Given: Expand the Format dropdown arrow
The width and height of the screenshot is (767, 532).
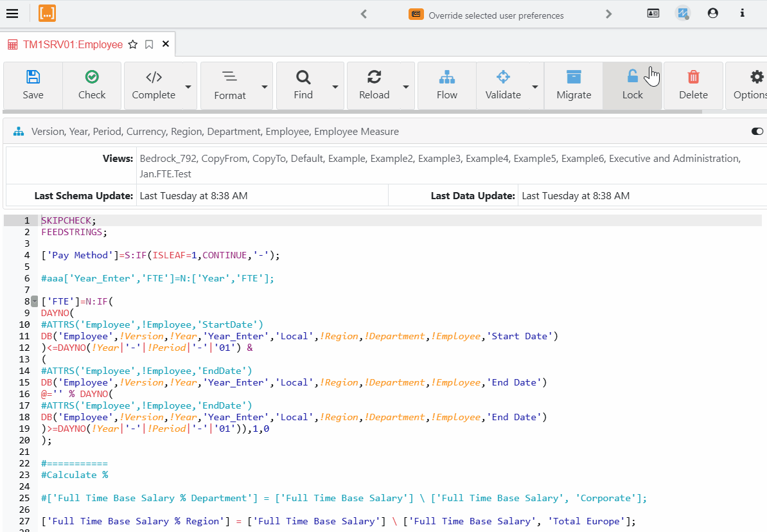Looking at the screenshot, I should [265, 87].
